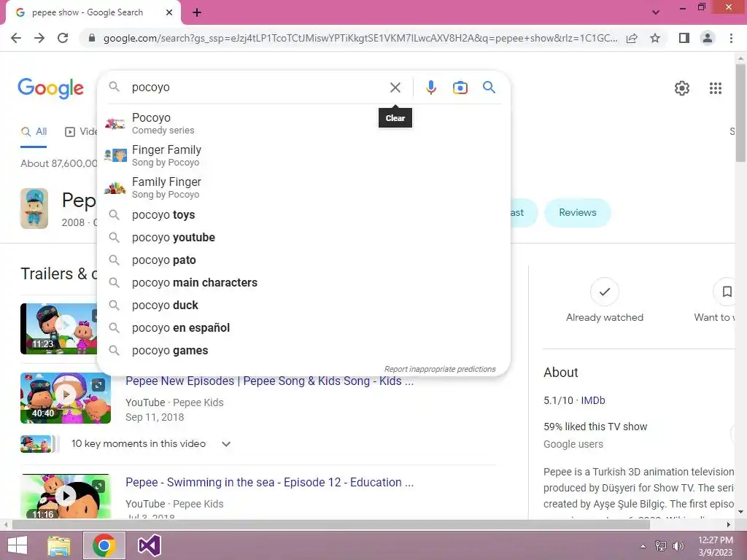747x560 pixels.
Task: Expand 10 key moments in this video
Action: [226, 444]
